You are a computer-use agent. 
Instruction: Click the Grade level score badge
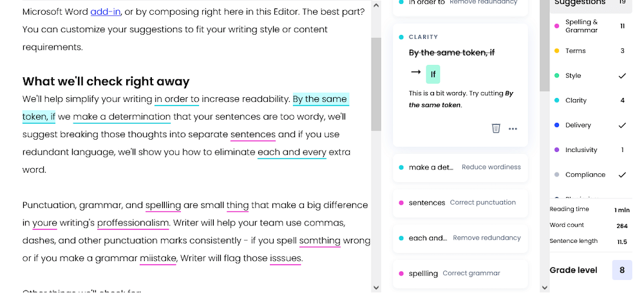coord(622,270)
